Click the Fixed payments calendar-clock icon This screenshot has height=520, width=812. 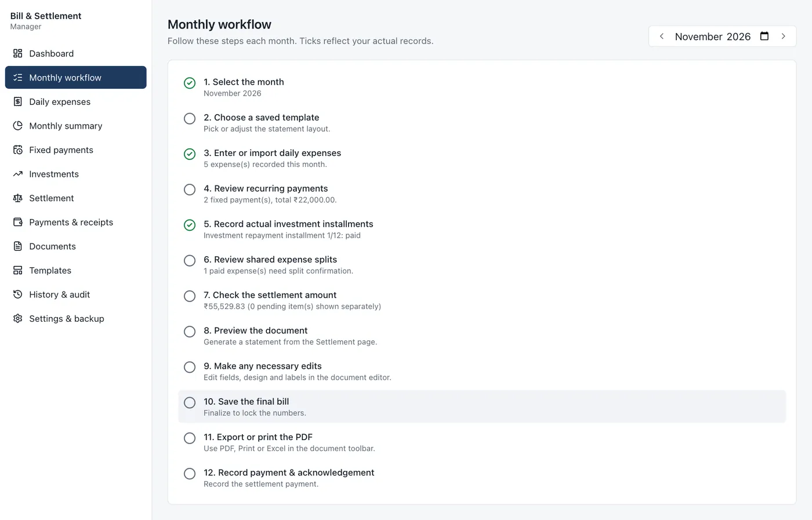pyautogui.click(x=18, y=150)
